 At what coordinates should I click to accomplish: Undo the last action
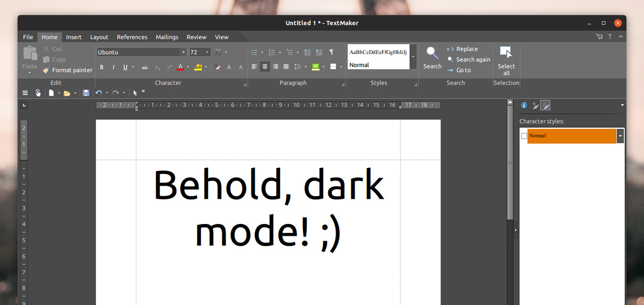99,93
